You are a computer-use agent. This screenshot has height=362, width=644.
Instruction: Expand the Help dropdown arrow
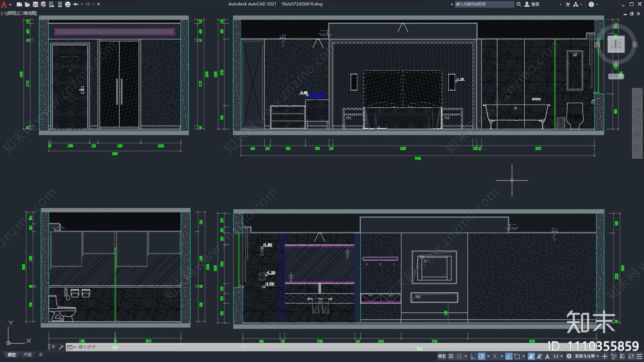[597, 4]
